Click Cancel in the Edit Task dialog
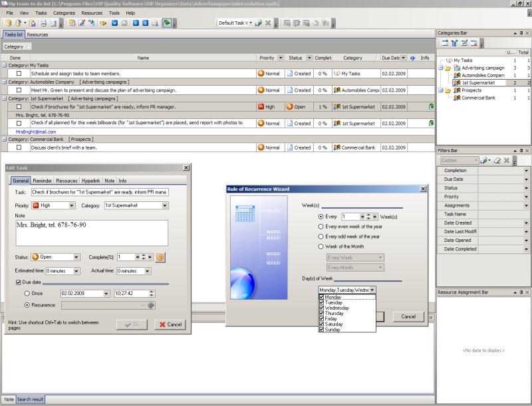 click(x=170, y=324)
